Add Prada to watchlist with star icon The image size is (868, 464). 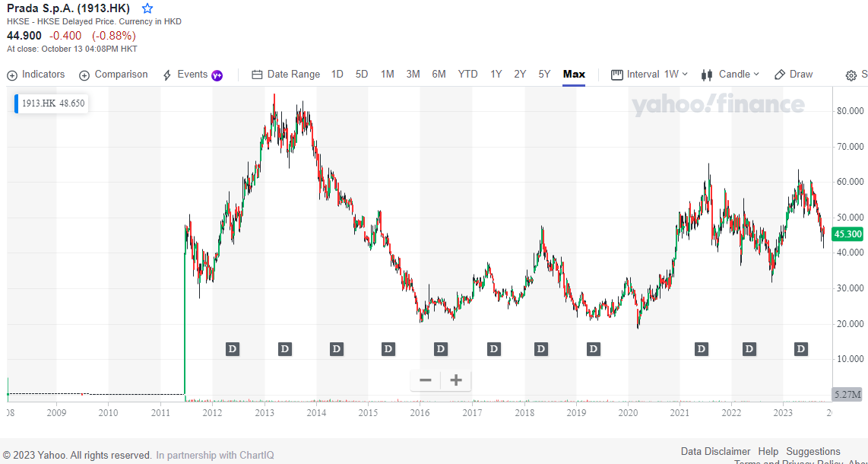tap(147, 9)
